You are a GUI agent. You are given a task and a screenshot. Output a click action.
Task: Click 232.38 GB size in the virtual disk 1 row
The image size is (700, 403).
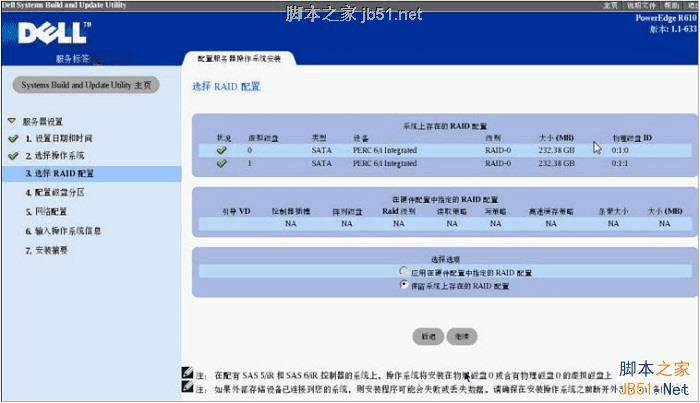pos(556,163)
